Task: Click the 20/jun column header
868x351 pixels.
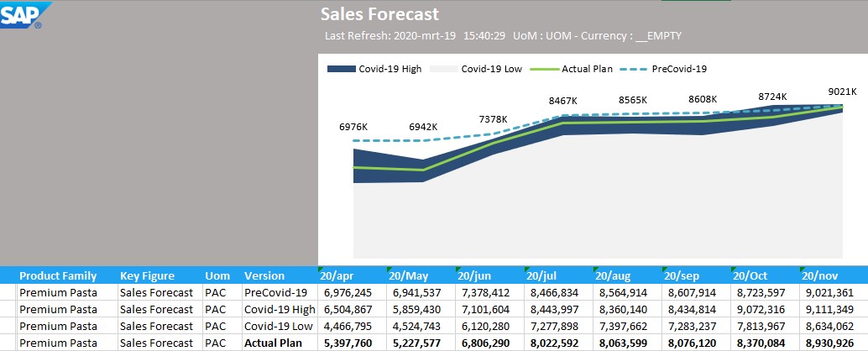Action: pyautogui.click(x=489, y=275)
